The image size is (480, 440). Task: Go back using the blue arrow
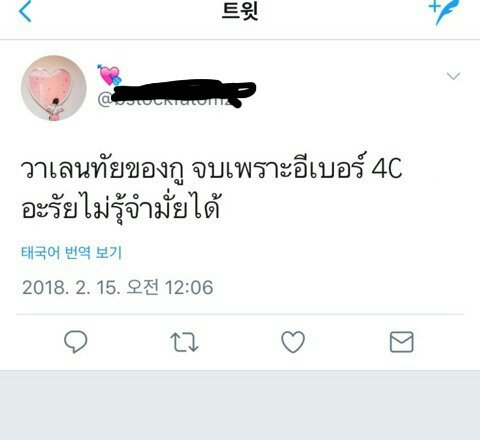click(x=25, y=11)
